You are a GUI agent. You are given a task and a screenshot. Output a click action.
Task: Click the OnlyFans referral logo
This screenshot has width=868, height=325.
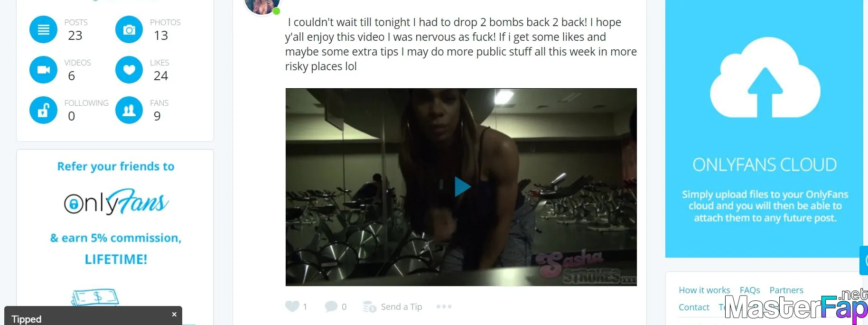point(116,202)
